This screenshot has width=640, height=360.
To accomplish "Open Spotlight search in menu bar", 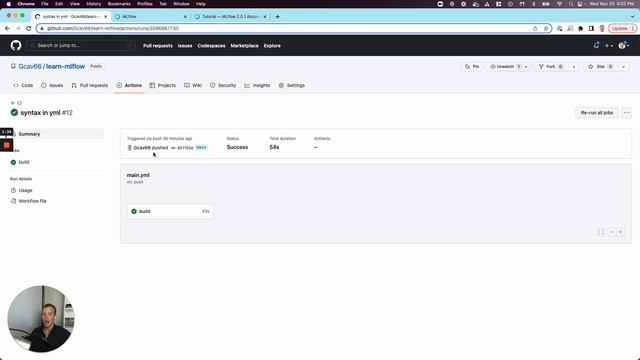I will point(571,4).
